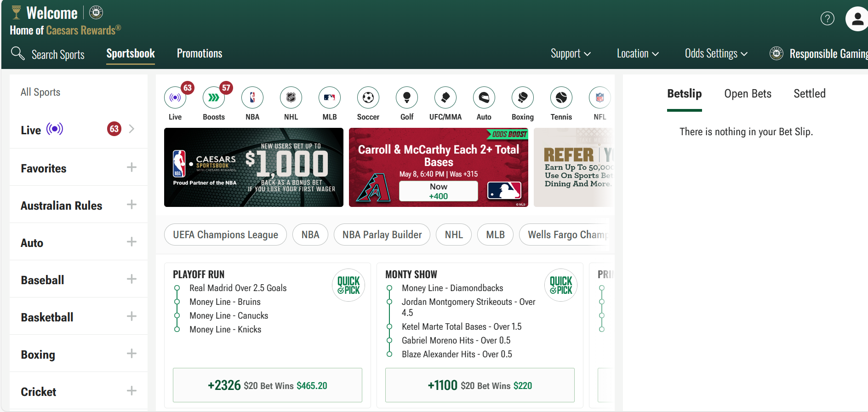Open Live section chevron arrow in sidebar
868x412 pixels.
132,129
